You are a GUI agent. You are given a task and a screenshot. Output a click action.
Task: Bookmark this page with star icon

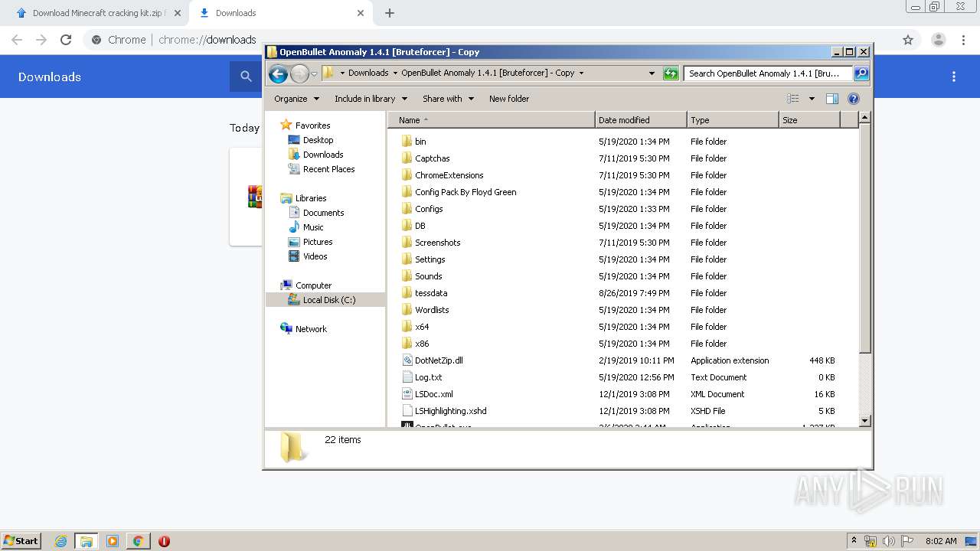(908, 40)
